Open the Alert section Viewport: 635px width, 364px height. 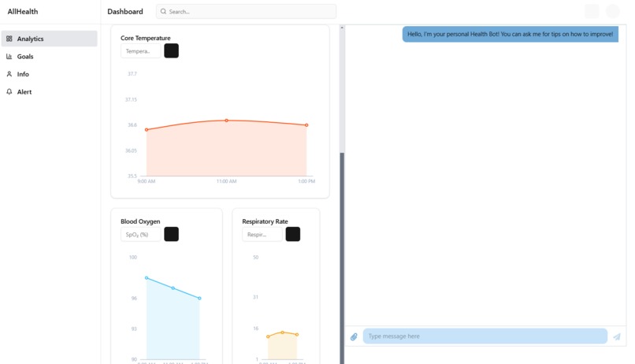pos(50,92)
